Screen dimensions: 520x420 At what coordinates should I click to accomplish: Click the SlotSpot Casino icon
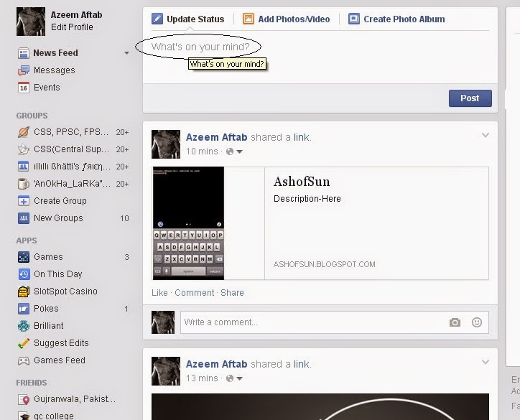24,291
